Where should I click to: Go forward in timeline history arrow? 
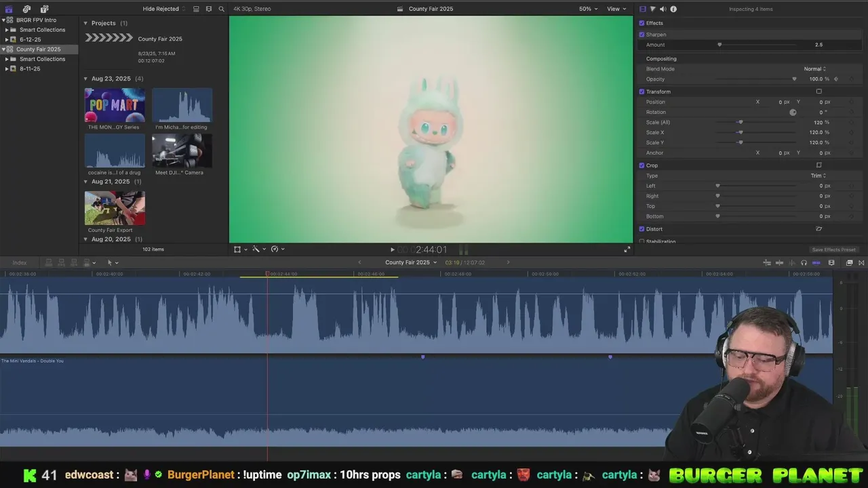[x=508, y=262]
